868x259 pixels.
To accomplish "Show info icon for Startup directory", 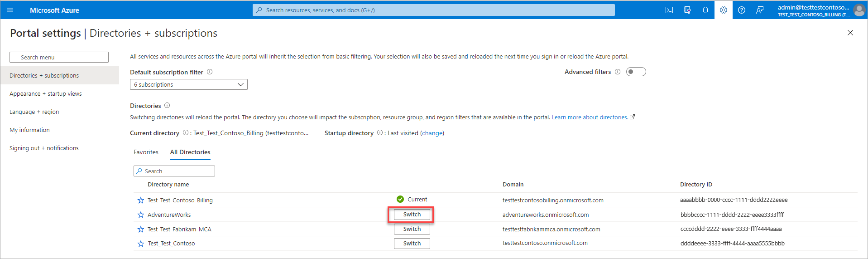I will [x=380, y=132].
